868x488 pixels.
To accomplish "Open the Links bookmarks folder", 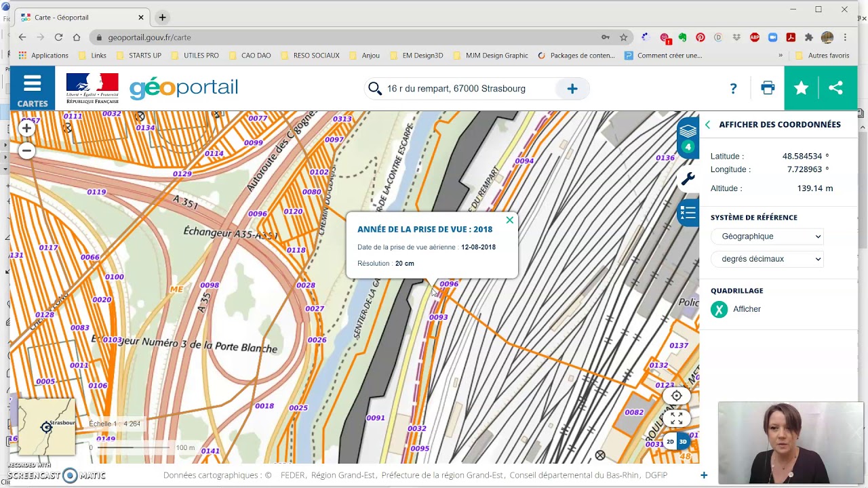I will click(x=93, y=56).
